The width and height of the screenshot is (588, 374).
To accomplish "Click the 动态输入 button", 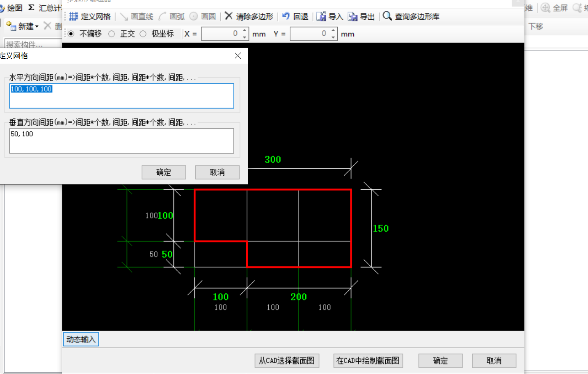I will coord(81,339).
